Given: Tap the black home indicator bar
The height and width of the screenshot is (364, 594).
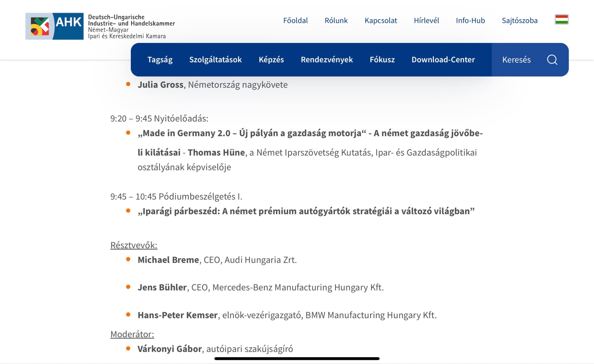Looking at the screenshot, I should (297, 358).
